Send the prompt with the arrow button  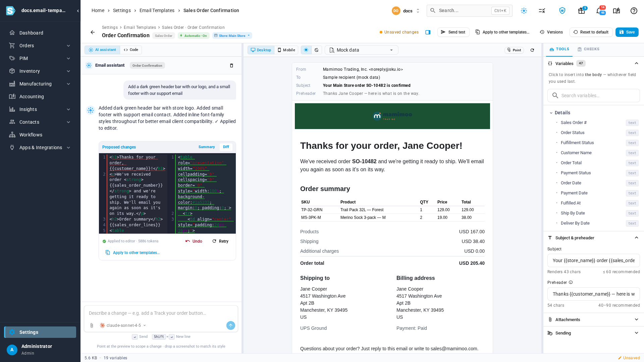pos(231,325)
